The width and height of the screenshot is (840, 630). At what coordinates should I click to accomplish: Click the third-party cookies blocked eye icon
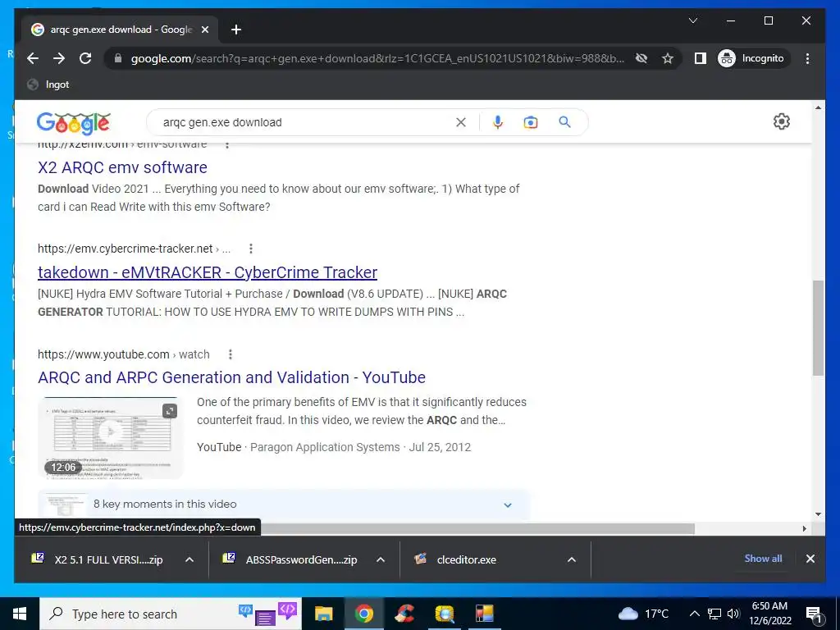click(641, 58)
